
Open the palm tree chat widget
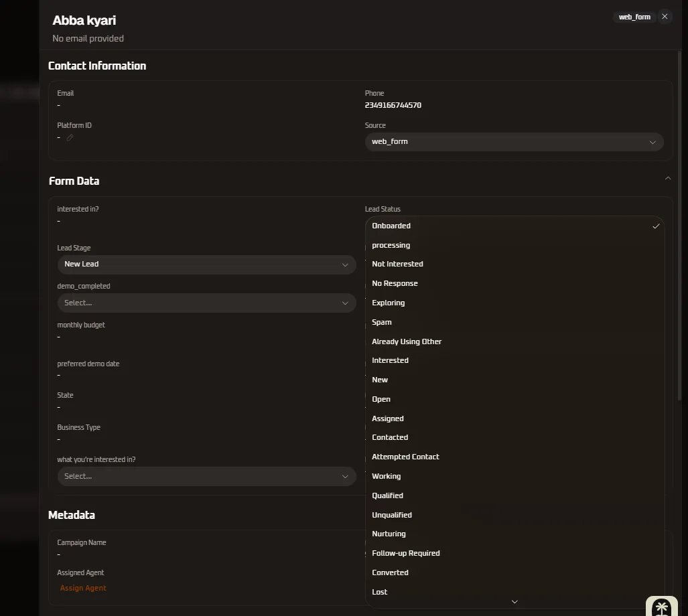pos(662,607)
